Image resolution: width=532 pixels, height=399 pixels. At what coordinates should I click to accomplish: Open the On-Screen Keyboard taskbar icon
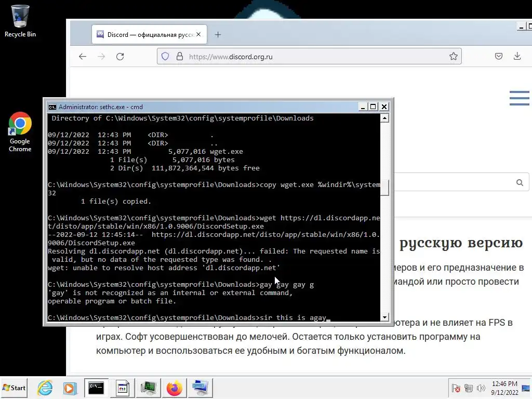tap(201, 388)
